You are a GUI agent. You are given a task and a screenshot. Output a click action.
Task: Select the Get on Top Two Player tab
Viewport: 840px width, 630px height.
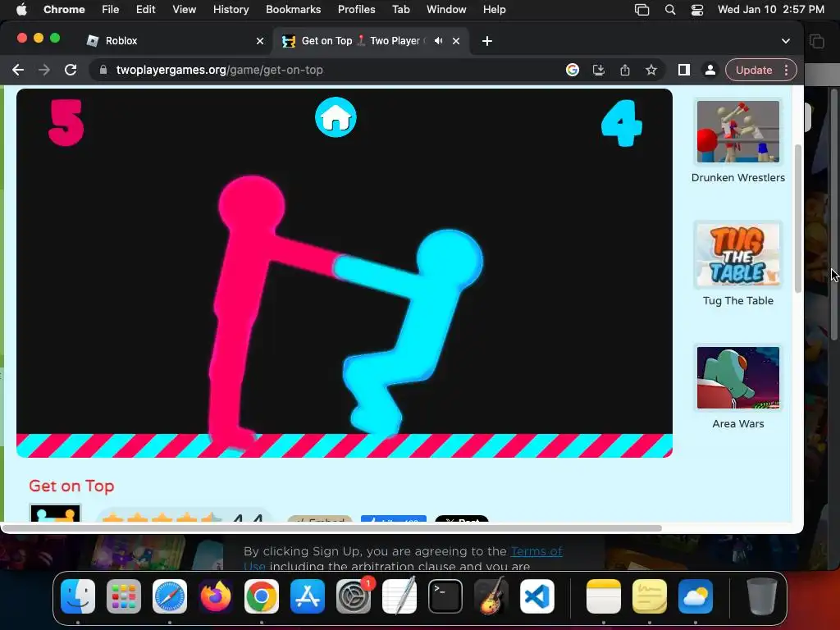[x=371, y=41]
